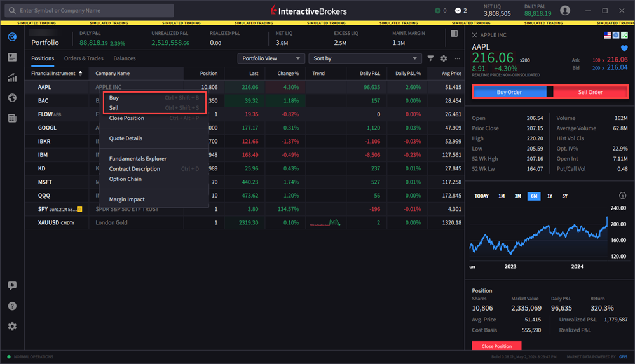The width and height of the screenshot is (635, 364).
Task: Click the yellow badge icon on SPY row
Action: point(79,209)
